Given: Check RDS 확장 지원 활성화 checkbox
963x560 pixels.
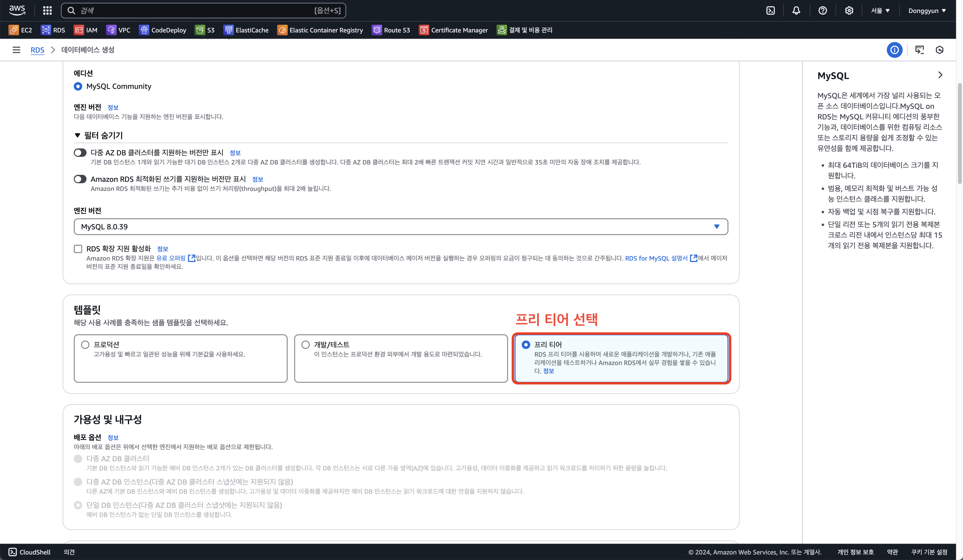Looking at the screenshot, I should 78,249.
